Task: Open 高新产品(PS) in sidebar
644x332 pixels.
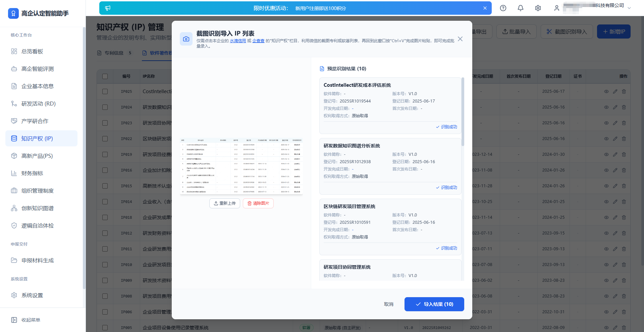Action: [41, 156]
